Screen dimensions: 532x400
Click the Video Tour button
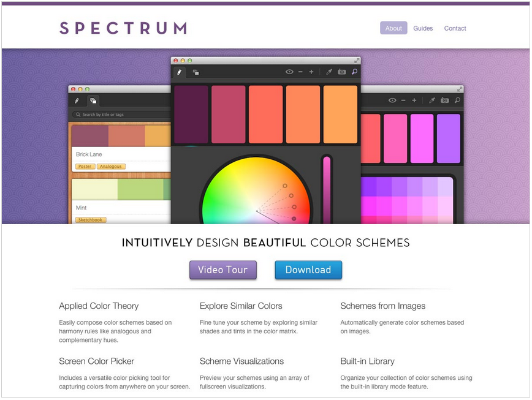pos(223,270)
